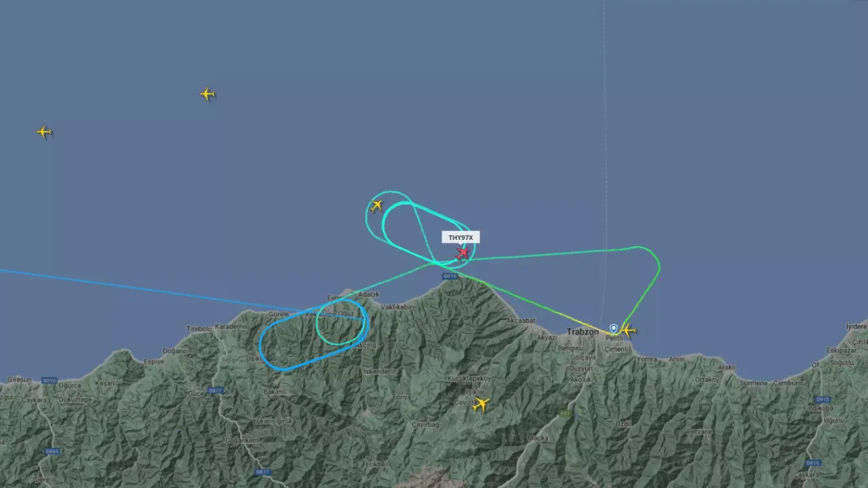Click the D865 road shield

pyautogui.click(x=52, y=451)
